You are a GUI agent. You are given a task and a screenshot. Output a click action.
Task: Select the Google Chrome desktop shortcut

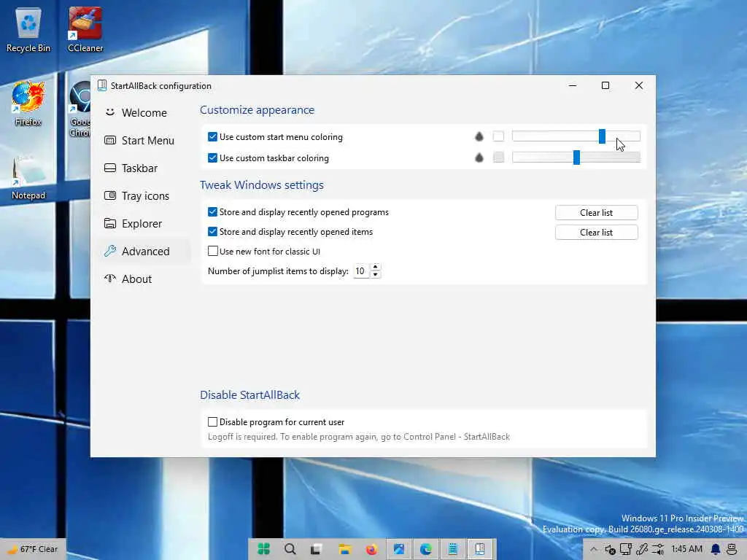point(79,109)
